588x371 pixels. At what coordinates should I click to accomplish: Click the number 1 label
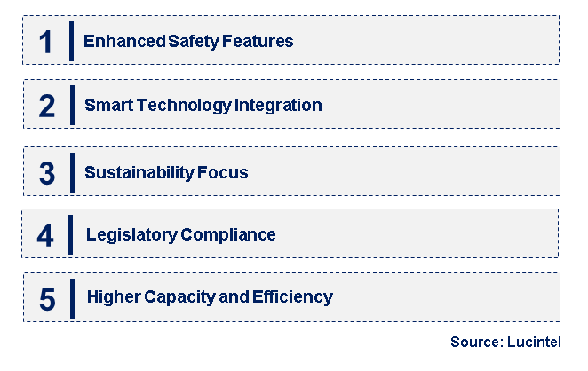tap(46, 42)
